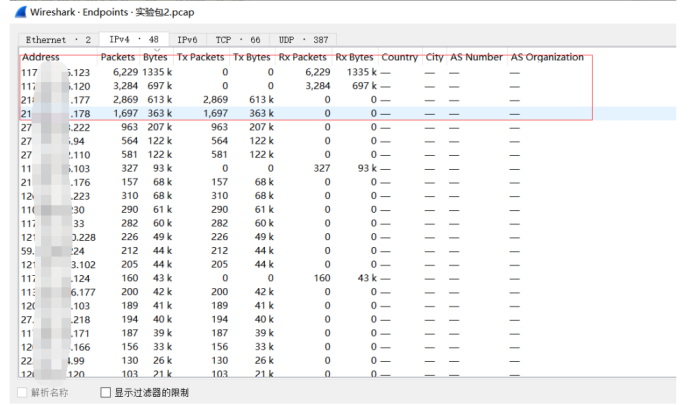The image size is (692, 405).
Task: Select the row with 282 packets
Action: 348,223
